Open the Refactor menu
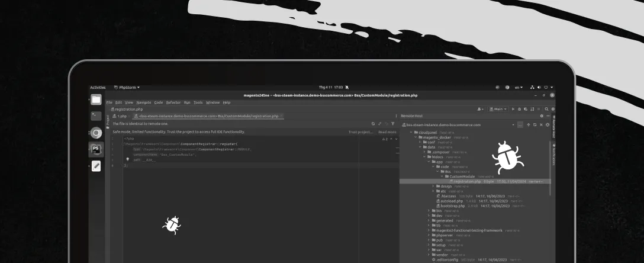This screenshot has height=263, width=644. (x=173, y=102)
